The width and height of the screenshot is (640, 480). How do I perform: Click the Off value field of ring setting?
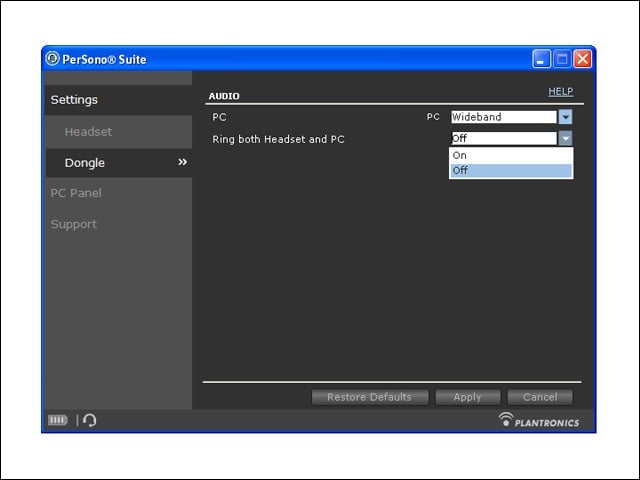[504, 138]
